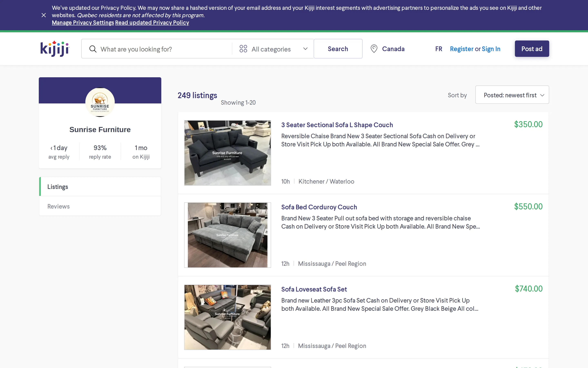Click the '93% reply rate' stat
Screen dimensions: 588x368
[100, 152]
